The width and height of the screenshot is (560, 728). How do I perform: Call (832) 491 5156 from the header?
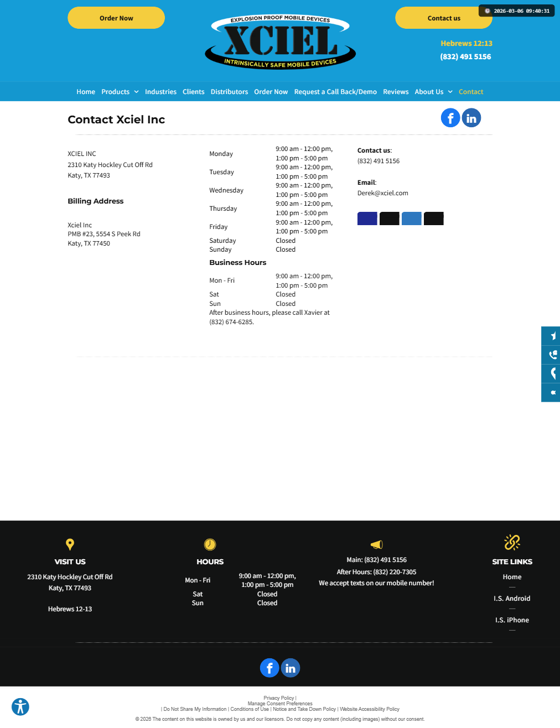point(465,56)
